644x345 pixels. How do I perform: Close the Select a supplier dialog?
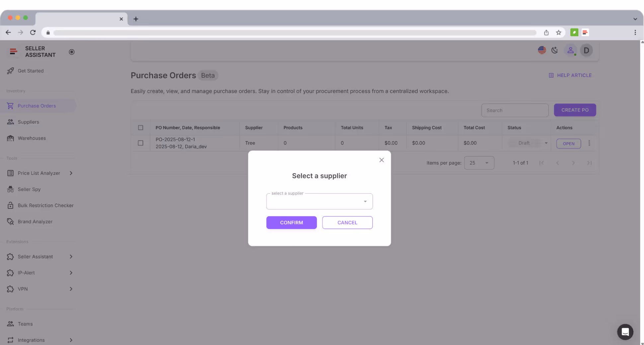click(x=381, y=160)
